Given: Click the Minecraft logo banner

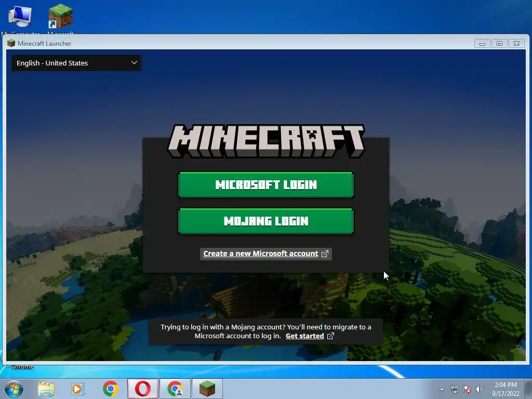Looking at the screenshot, I should pos(266,141).
